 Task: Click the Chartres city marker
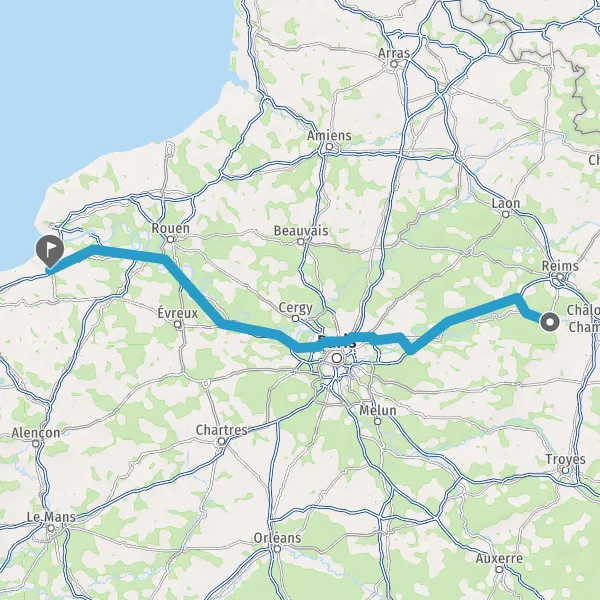tap(221, 441)
